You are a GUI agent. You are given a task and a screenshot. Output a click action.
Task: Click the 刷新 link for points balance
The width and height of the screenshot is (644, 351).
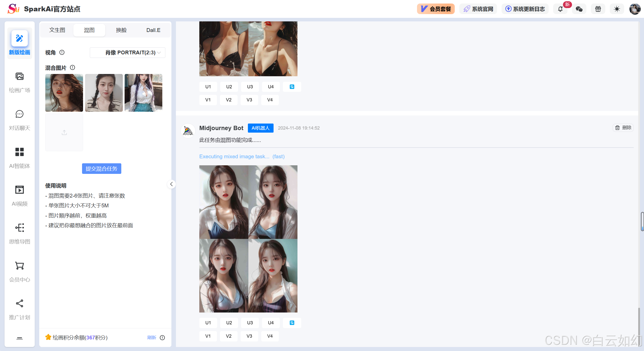pos(151,338)
